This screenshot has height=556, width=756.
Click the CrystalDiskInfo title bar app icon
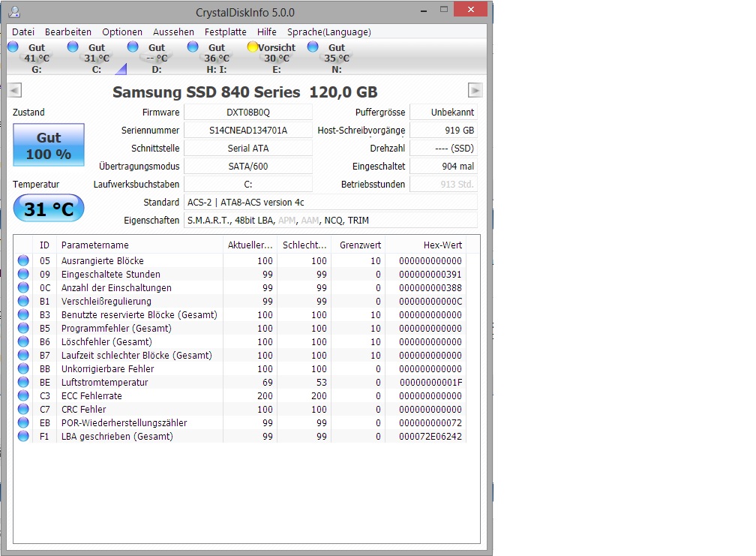point(14,11)
